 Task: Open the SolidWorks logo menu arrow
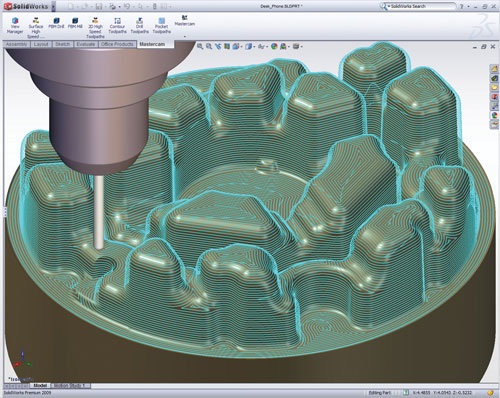(x=53, y=6)
